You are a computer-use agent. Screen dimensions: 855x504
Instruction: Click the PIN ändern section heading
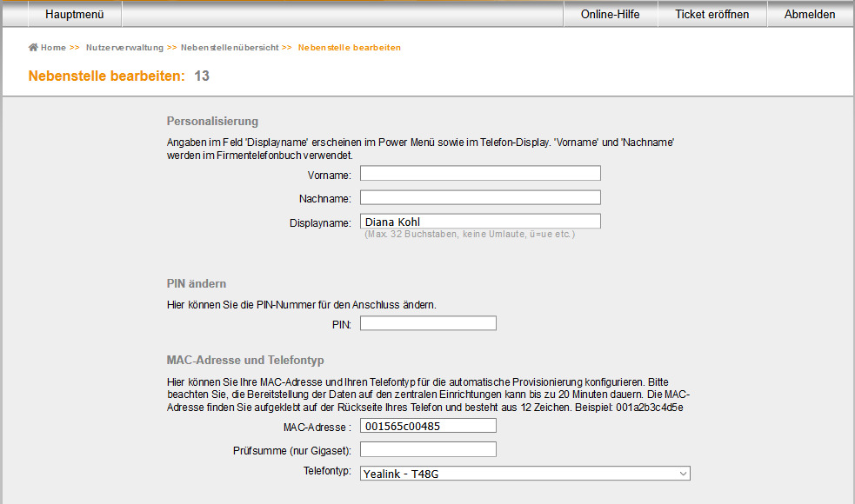(197, 283)
